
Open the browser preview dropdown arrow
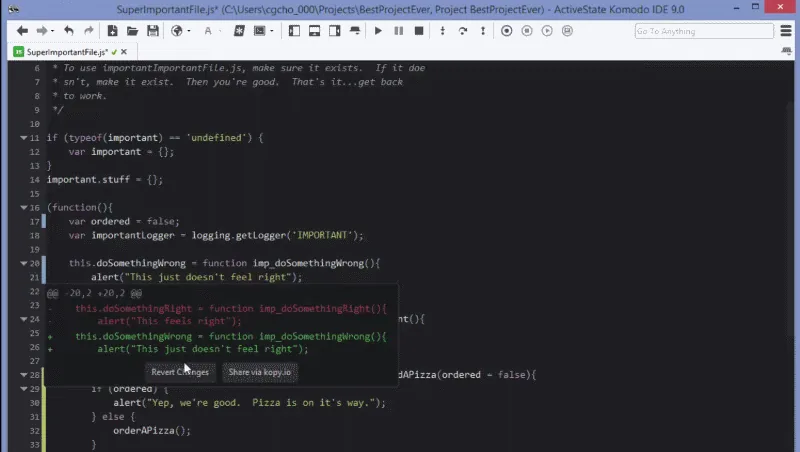coord(189,31)
